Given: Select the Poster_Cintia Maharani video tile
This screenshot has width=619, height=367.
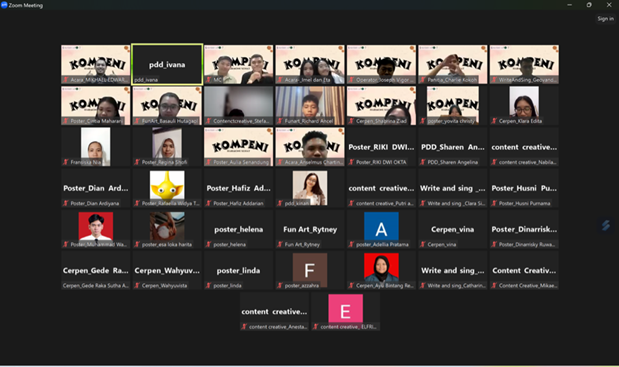Looking at the screenshot, I should (96, 106).
